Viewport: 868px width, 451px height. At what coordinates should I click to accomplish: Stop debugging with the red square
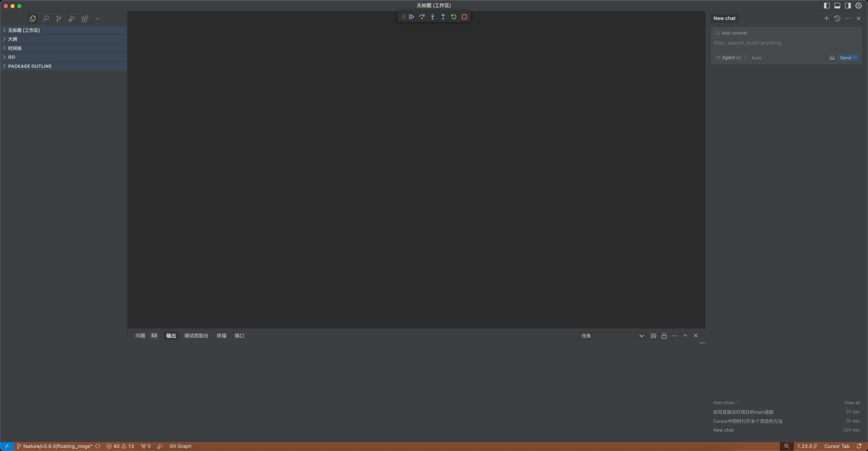tap(464, 17)
